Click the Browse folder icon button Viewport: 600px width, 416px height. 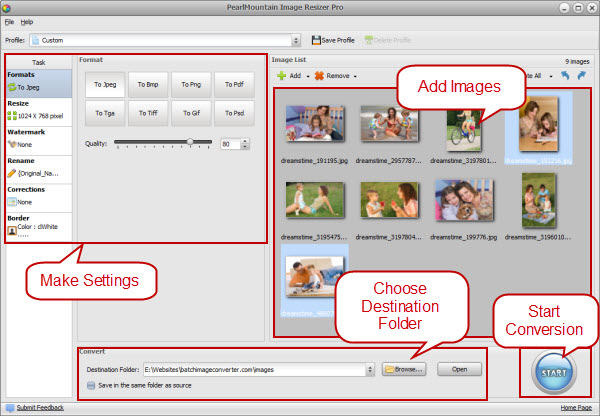click(404, 369)
